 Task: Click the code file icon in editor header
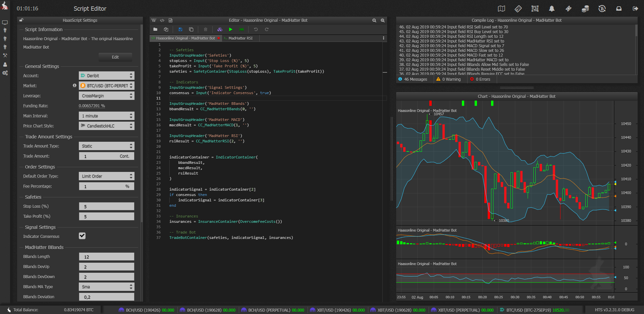(170, 20)
